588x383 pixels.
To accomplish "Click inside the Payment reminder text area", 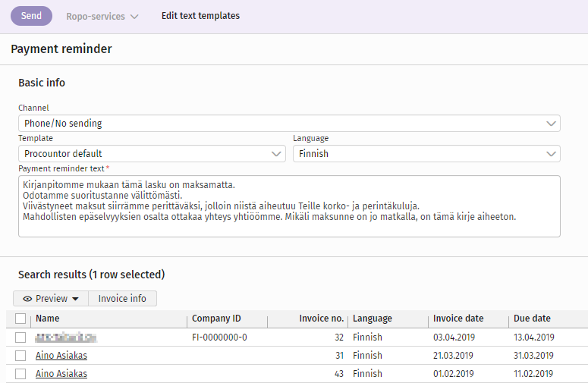I will pos(289,206).
